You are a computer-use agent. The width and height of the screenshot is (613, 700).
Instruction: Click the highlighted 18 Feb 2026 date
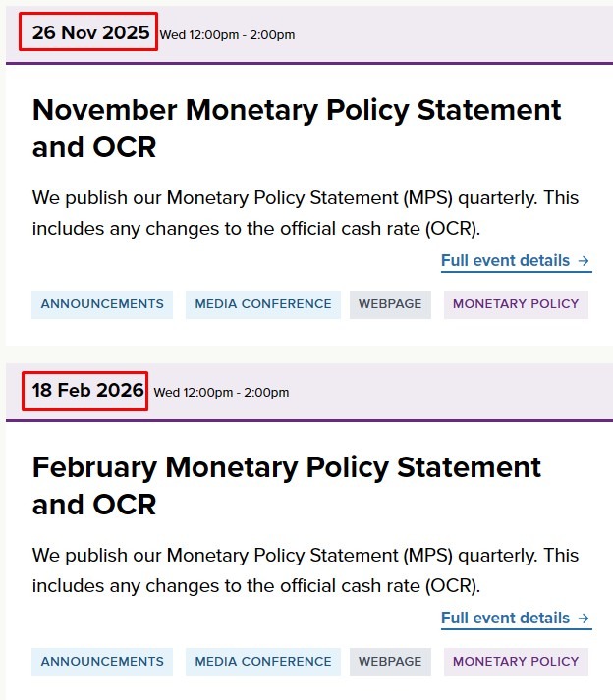pos(87,390)
